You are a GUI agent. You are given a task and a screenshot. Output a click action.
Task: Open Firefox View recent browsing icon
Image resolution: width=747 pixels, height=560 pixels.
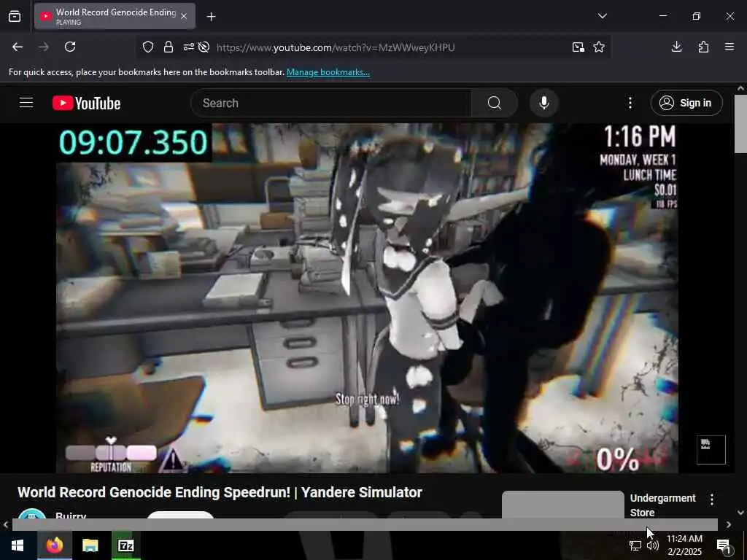(x=15, y=17)
